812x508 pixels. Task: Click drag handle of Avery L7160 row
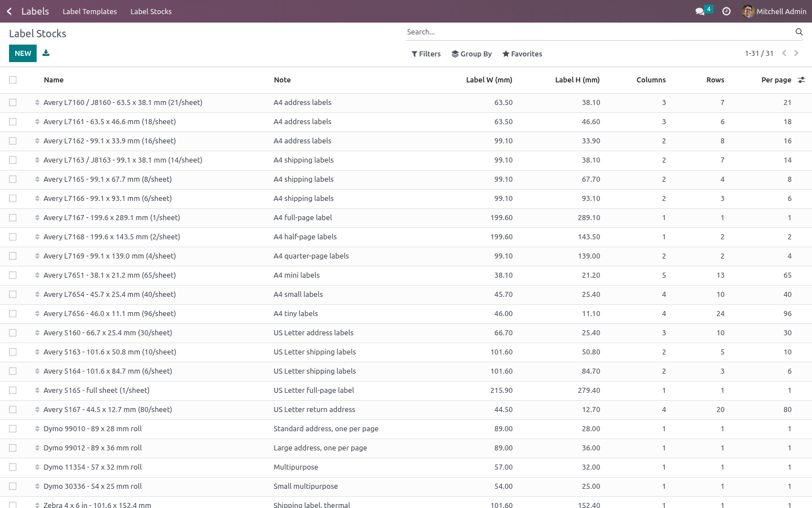pos(37,103)
